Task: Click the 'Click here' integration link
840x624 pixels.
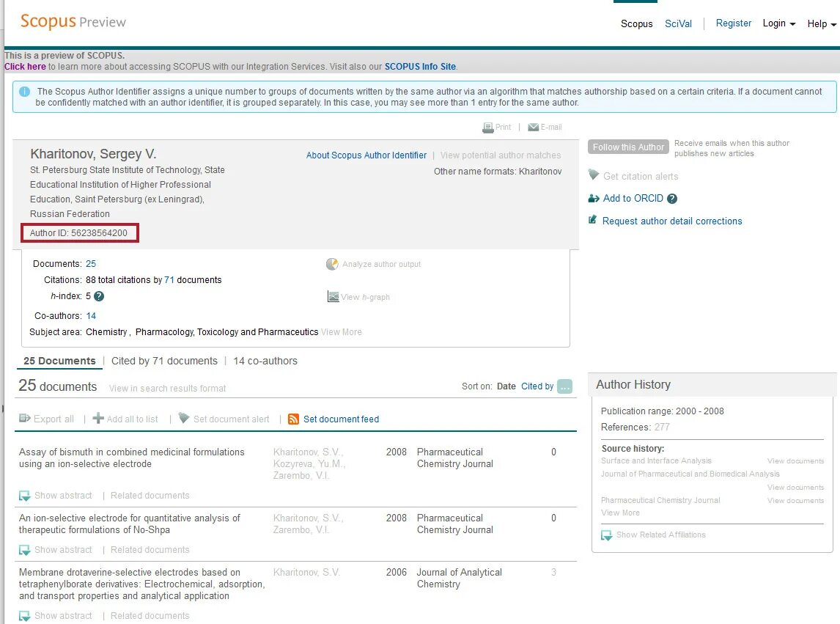Action: 25,67
